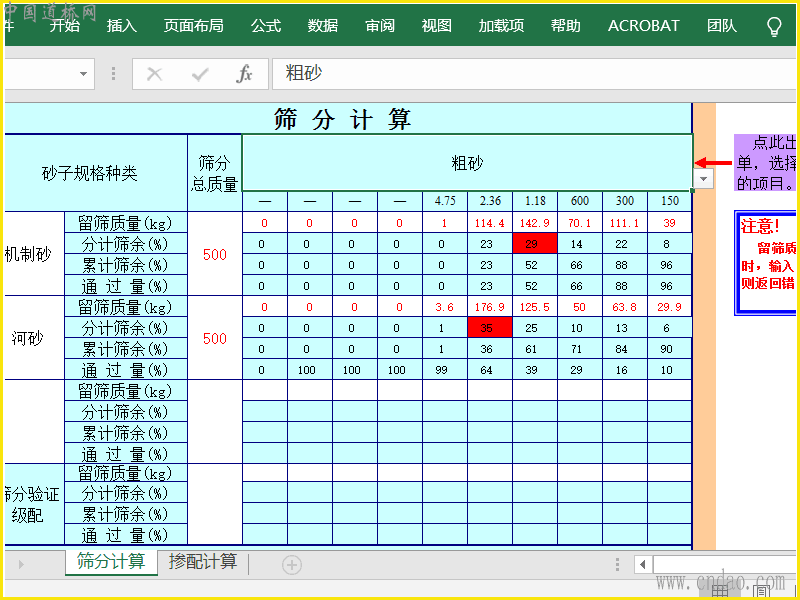The width and height of the screenshot is (800, 600).
Task: Open the 公式 ribbon tab
Action: tap(266, 26)
